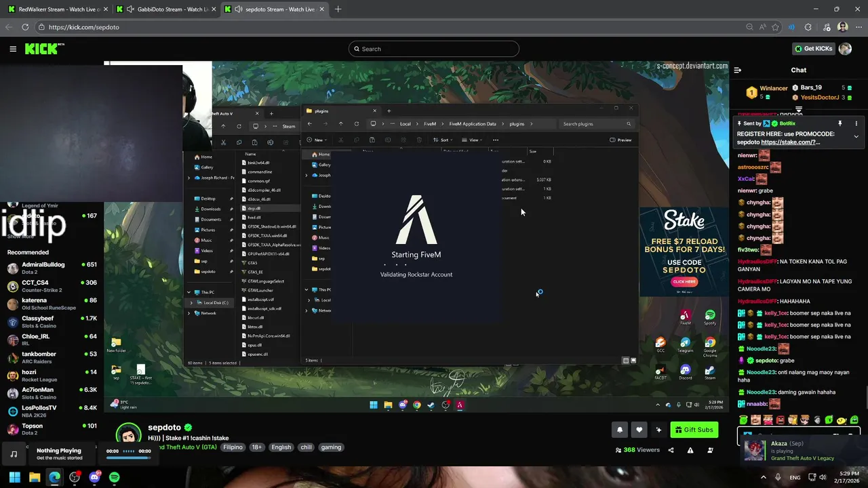868x488 pixels.
Task: Open tankbomber recommended channel
Action: (x=52, y=358)
